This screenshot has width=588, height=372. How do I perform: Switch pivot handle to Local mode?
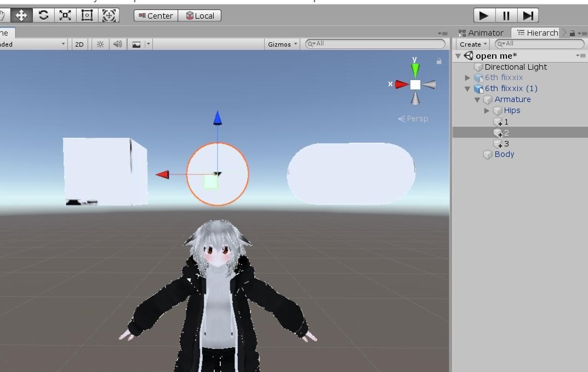coord(199,15)
